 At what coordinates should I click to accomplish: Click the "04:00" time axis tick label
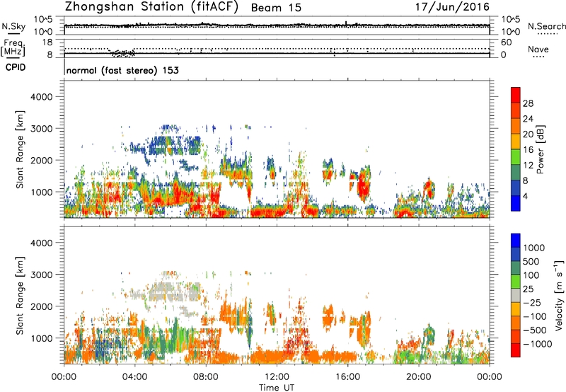click(x=134, y=377)
